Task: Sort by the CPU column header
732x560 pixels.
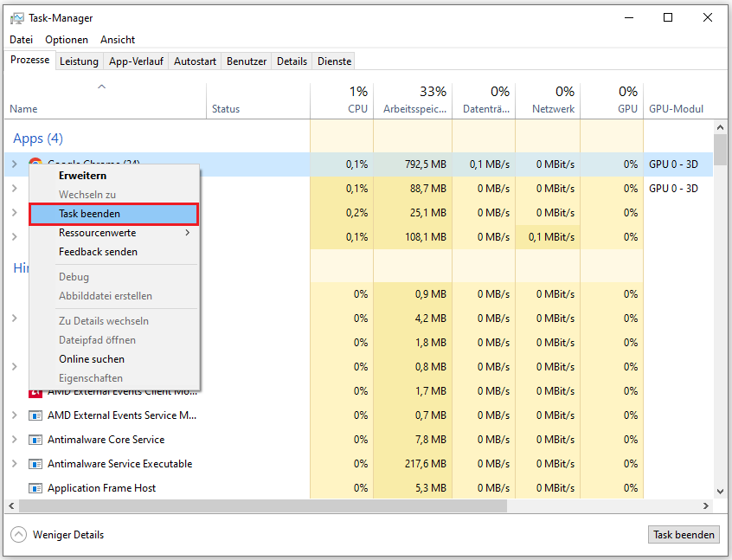Action: [342, 101]
